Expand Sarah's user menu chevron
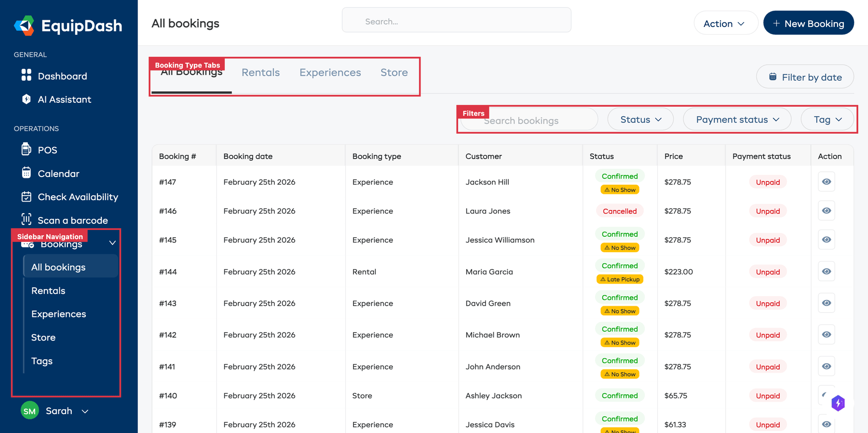The image size is (868, 433). 85,411
